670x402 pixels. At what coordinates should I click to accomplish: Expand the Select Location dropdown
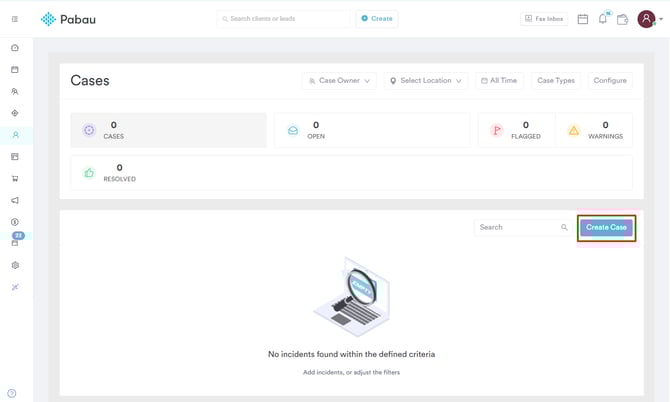(x=425, y=81)
